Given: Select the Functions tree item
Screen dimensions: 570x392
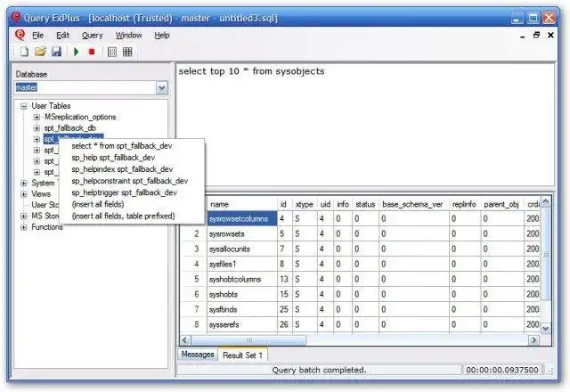Looking at the screenshot, I should pyautogui.click(x=47, y=227).
